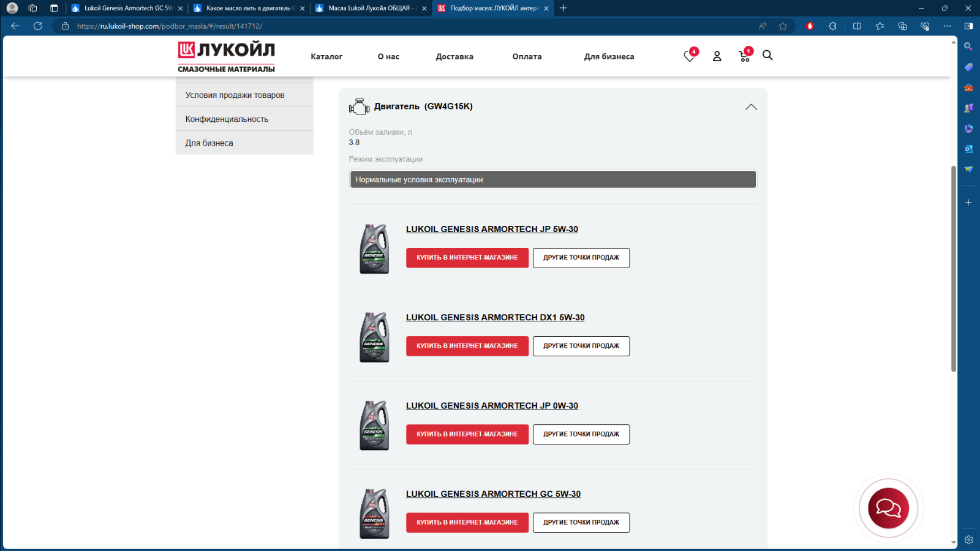Open Edge sidebar Outlook icon
The width and height of the screenshot is (980, 551).
(968, 149)
